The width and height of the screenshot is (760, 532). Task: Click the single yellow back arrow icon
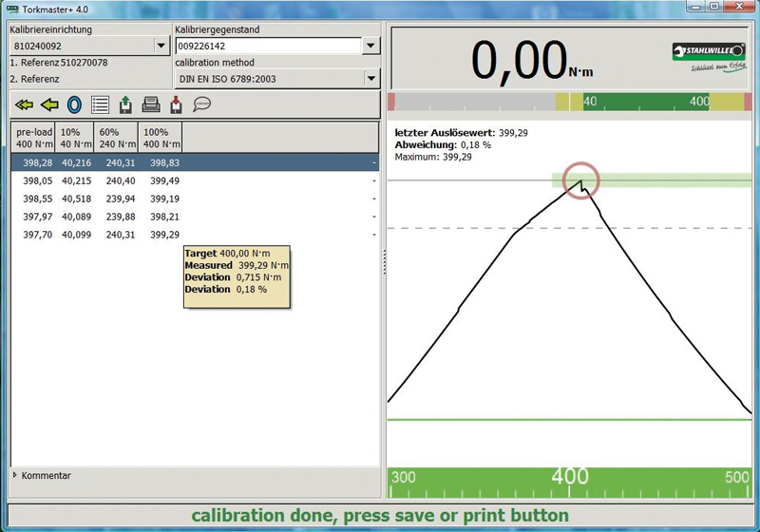click(x=49, y=104)
